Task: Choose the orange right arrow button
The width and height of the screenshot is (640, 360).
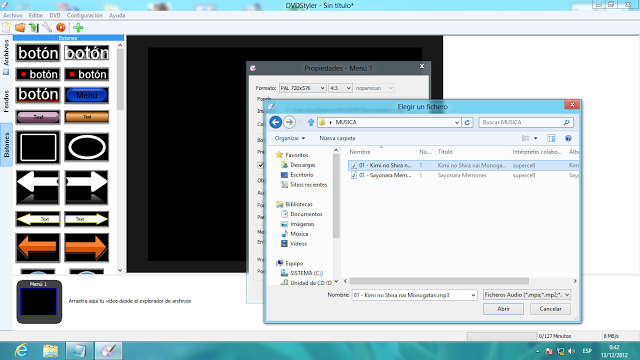Action: 87,247
